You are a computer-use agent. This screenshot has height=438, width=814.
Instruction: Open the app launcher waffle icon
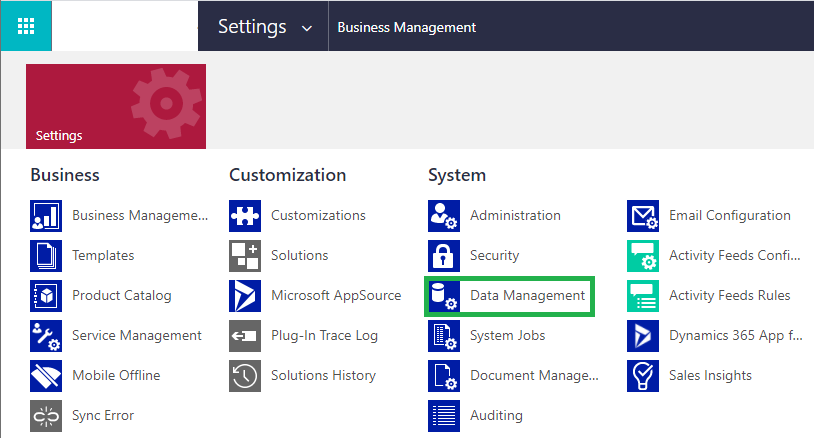tap(26, 26)
